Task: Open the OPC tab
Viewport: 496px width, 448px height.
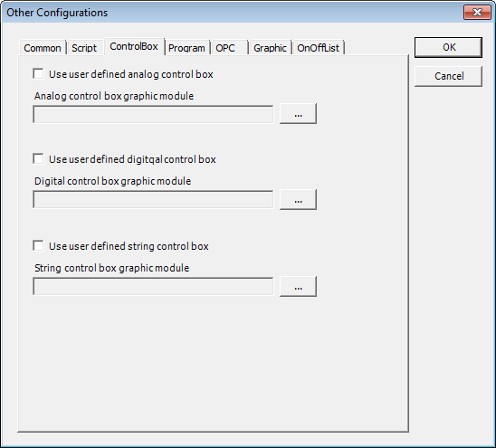Action: [229, 48]
